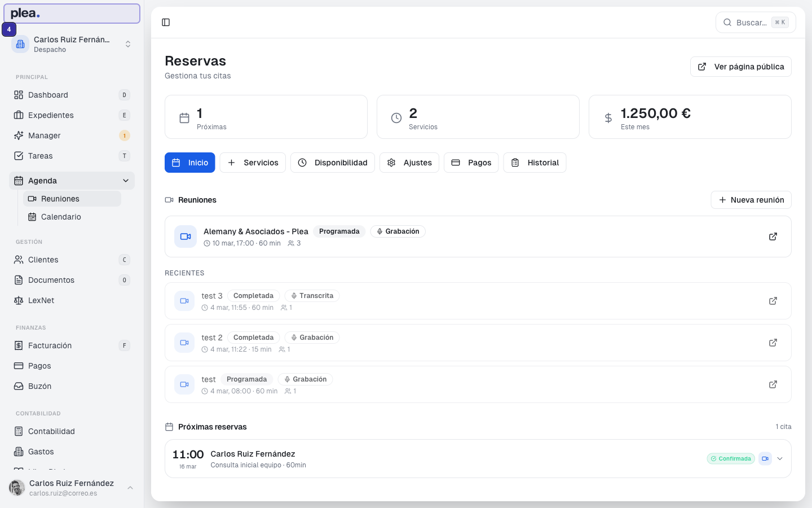812x508 pixels.
Task: Click Transcrita badge on test 3
Action: (x=312, y=296)
